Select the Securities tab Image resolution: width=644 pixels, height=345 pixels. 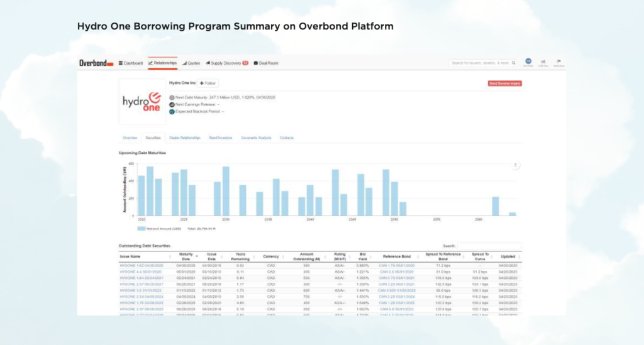153,138
